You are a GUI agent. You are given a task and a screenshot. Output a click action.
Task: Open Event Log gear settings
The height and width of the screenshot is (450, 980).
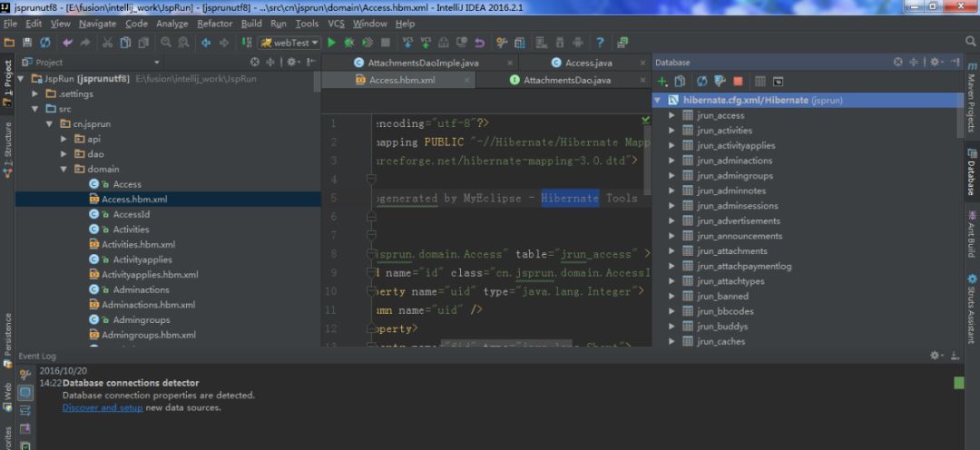click(935, 355)
